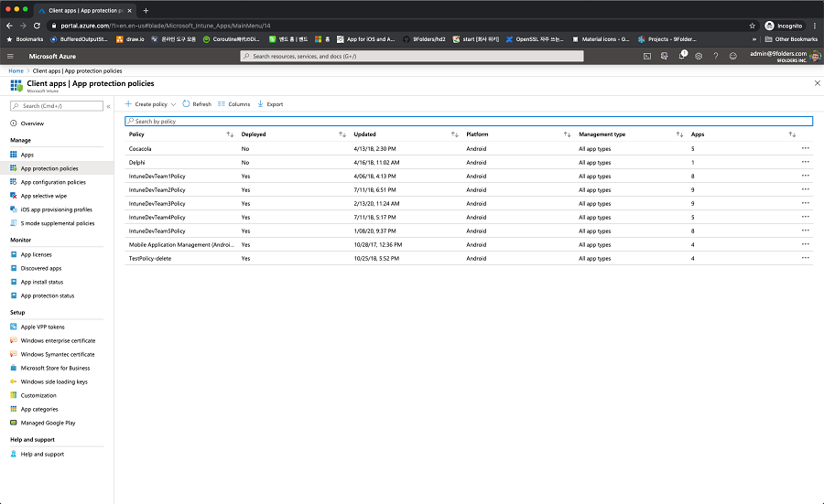Open App configuration policies
Viewport: 824px width, 504px height.
tap(53, 182)
